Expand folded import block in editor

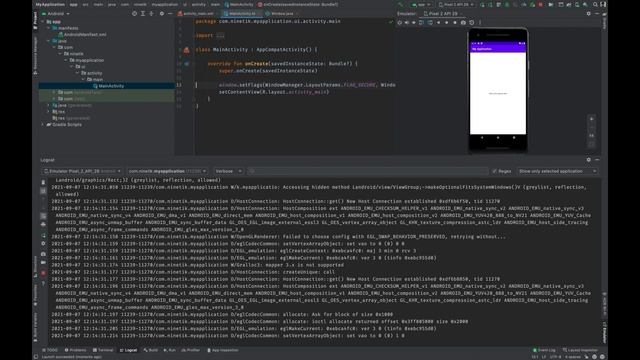(220, 36)
